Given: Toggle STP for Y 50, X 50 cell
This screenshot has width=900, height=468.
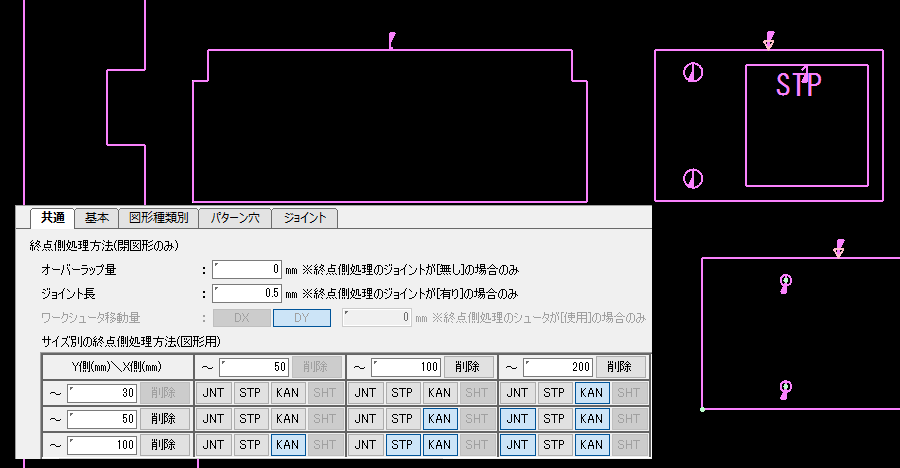Looking at the screenshot, I should [250, 419].
